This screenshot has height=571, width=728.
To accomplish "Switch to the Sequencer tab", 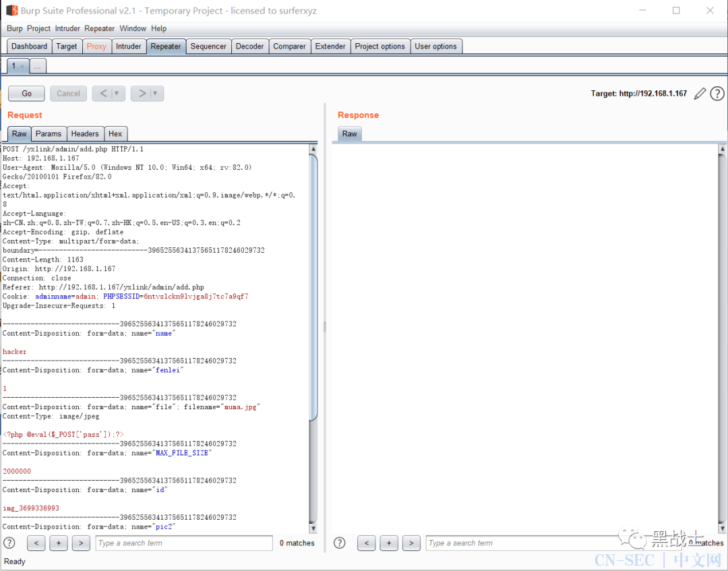I will 208,47.
